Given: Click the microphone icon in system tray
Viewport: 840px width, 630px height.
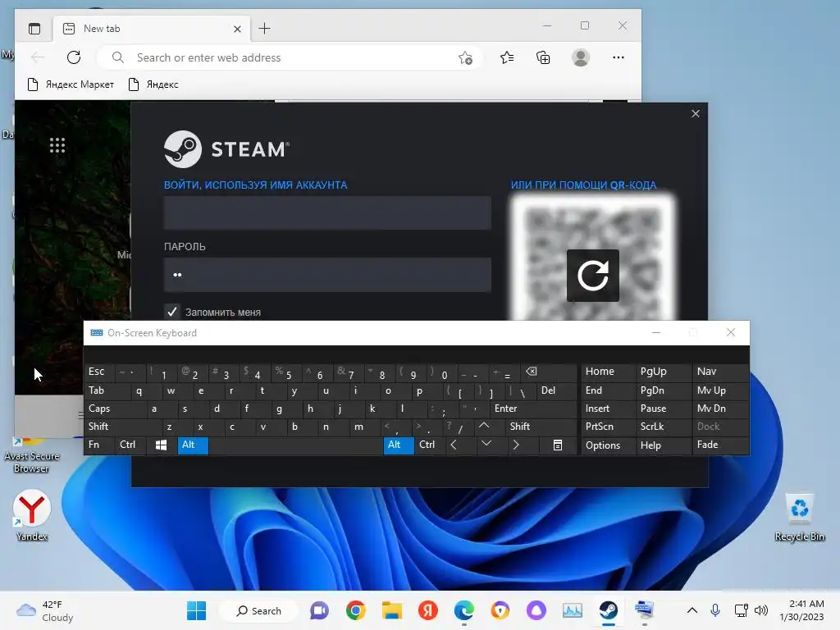Looking at the screenshot, I should coord(715,610).
